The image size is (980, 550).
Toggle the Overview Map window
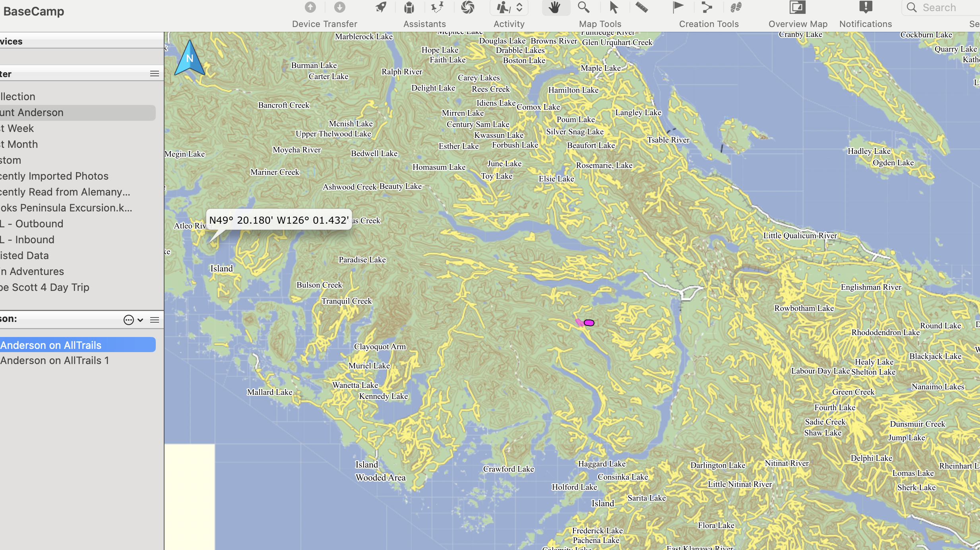tap(797, 7)
